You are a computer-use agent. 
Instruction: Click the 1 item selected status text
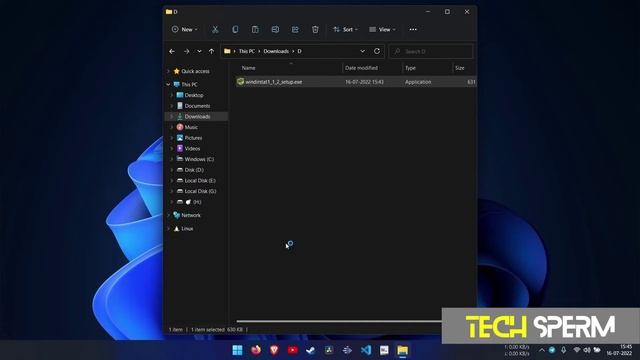pyautogui.click(x=217, y=329)
